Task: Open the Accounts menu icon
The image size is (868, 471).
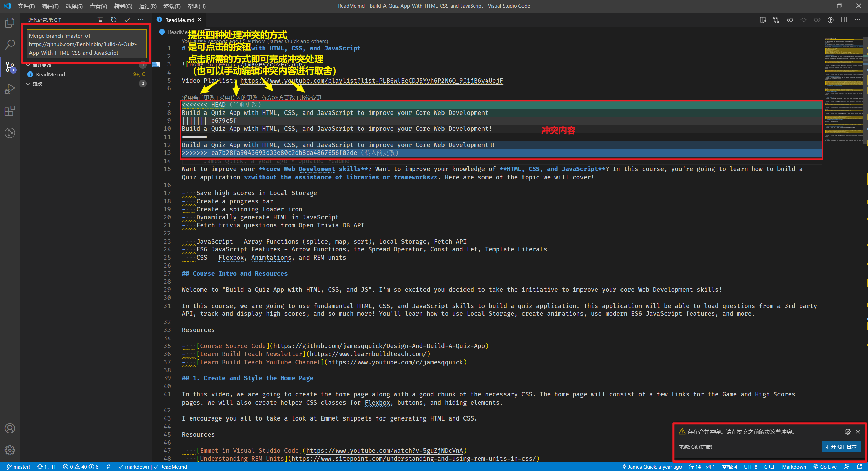Action: point(10,428)
